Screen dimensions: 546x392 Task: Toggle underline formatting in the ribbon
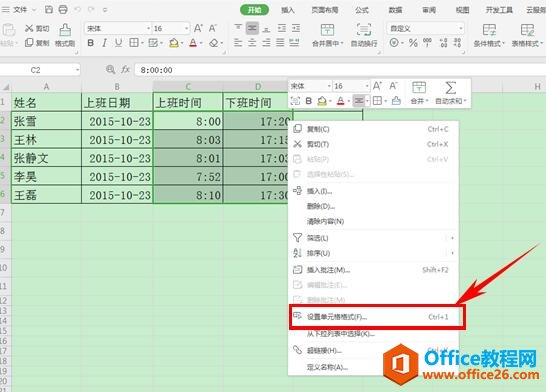118,43
